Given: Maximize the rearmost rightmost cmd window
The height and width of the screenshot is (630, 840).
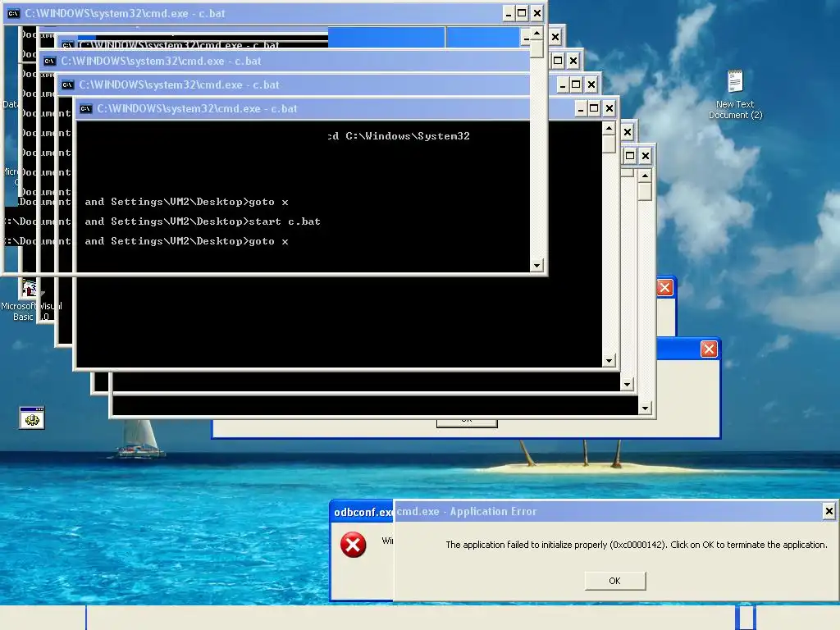Looking at the screenshot, I should pyautogui.click(x=630, y=156).
